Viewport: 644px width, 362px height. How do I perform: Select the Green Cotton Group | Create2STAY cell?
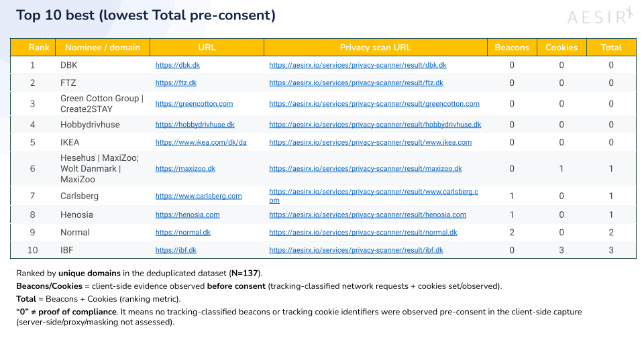click(x=103, y=104)
